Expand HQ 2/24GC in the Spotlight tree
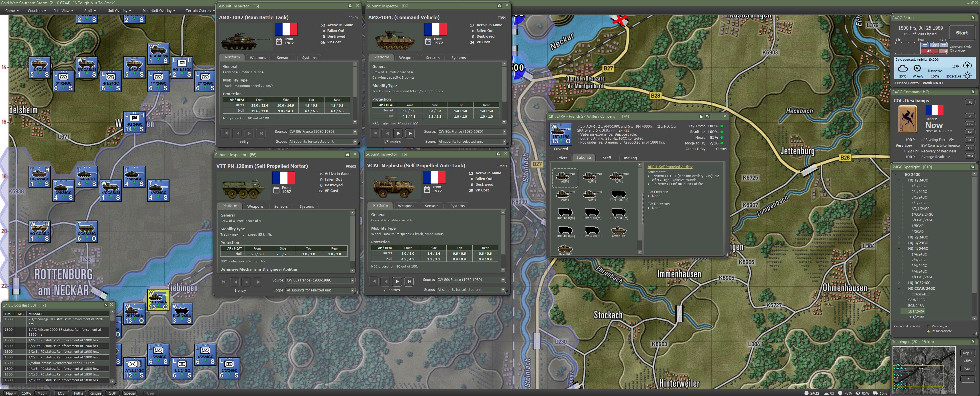 (x=899, y=237)
